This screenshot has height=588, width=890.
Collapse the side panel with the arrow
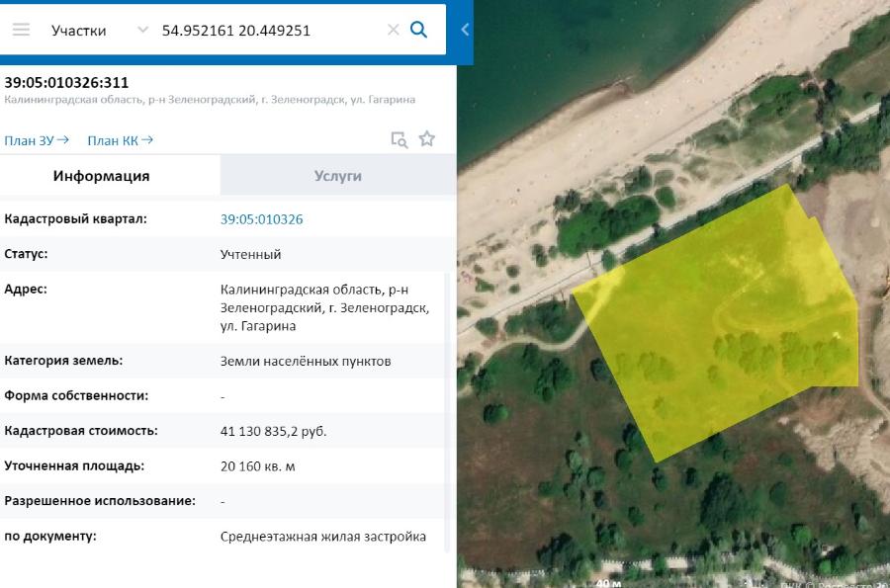coord(465,30)
